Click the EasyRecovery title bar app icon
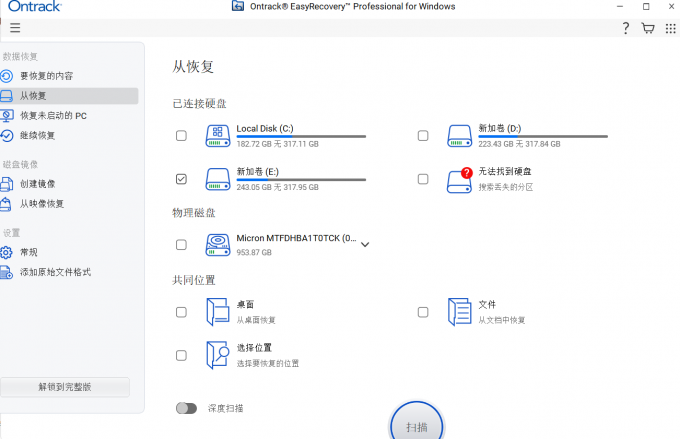This screenshot has height=439, width=680. pyautogui.click(x=238, y=6)
